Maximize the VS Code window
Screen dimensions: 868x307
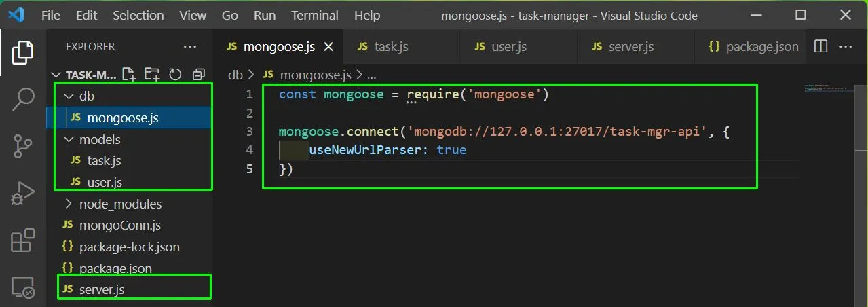pos(800,15)
